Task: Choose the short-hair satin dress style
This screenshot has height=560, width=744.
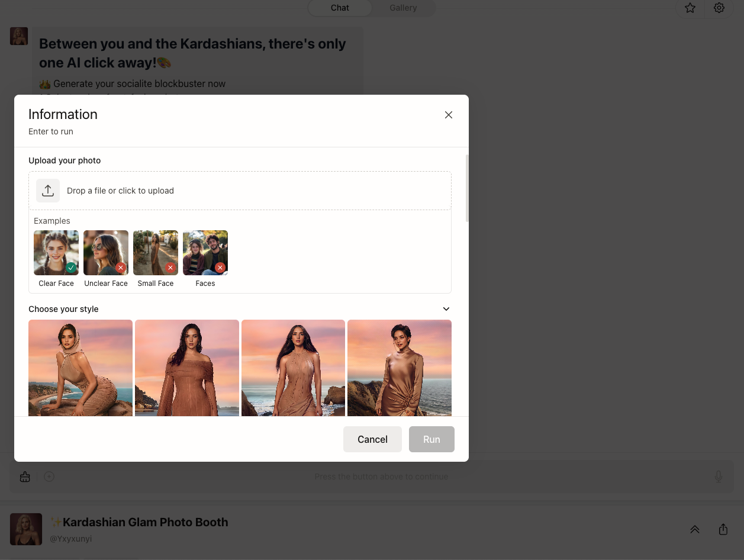Action: pos(400,368)
